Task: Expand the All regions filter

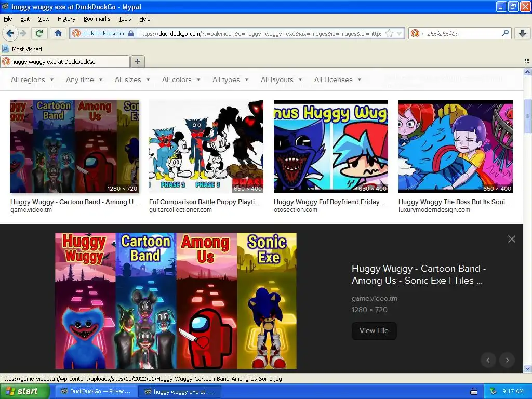Action: point(32,79)
